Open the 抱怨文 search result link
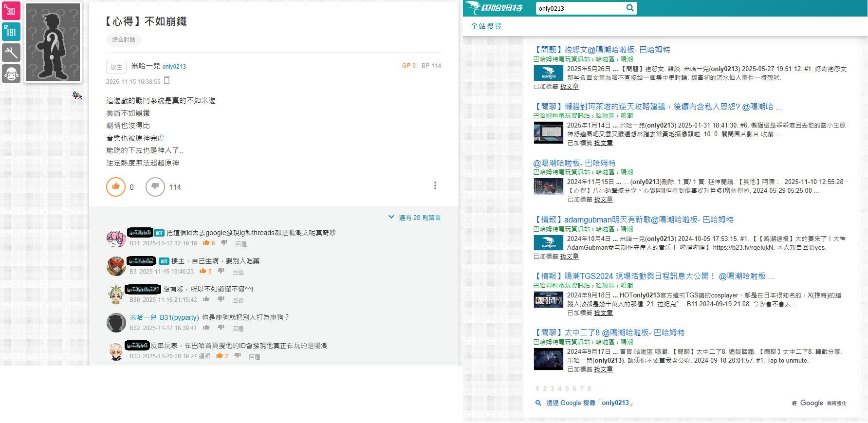The height and width of the screenshot is (423, 868). point(602,50)
